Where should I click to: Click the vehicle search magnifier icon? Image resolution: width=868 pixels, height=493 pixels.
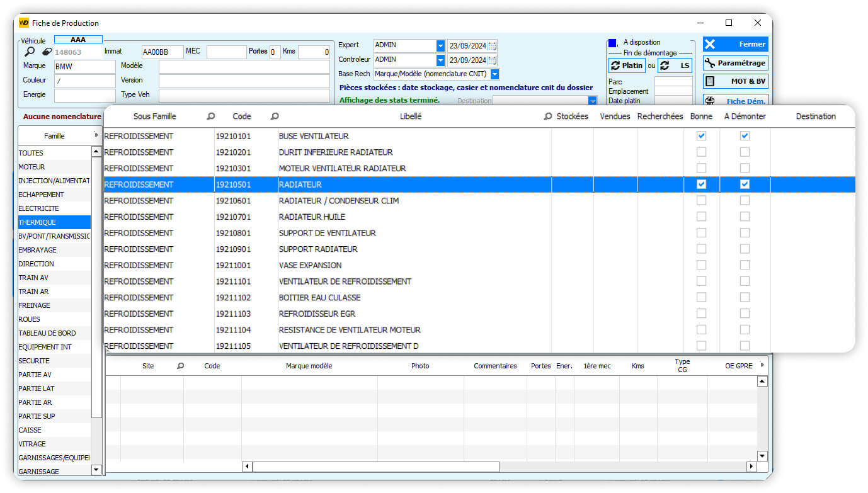click(x=29, y=52)
